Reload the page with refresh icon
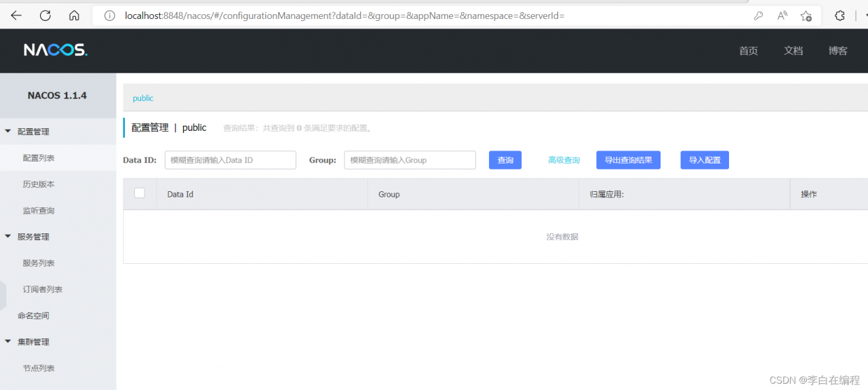The width and height of the screenshot is (868, 390). point(45,16)
